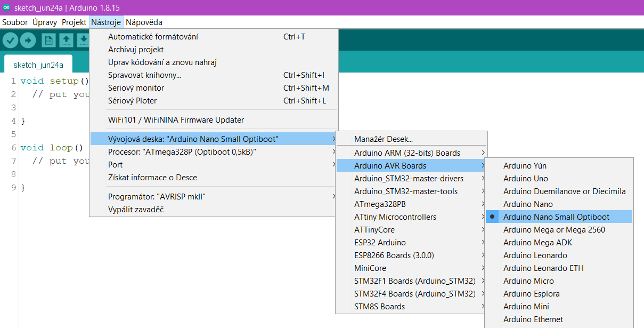This screenshot has height=328, width=644.
Task: Close the Nástroje menu in menu bar
Action: 106,22
